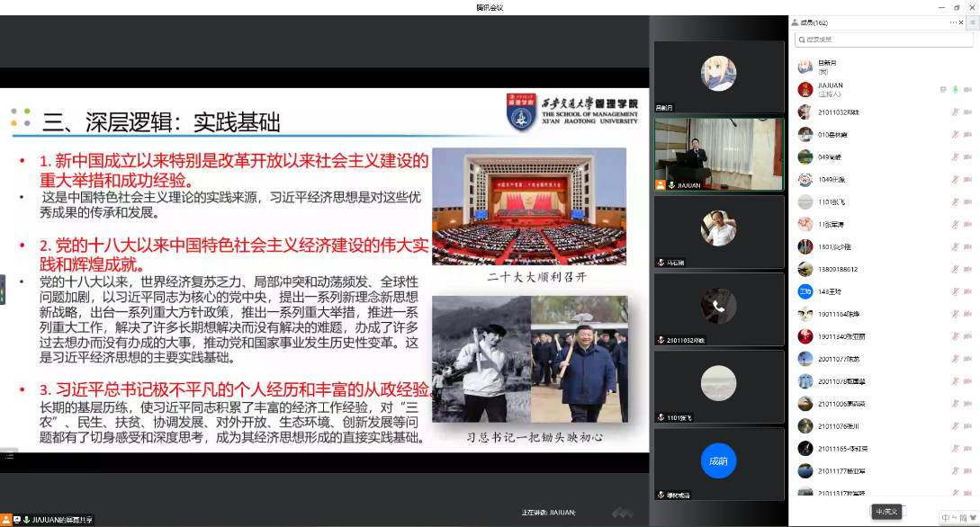This screenshot has height=527, width=980.
Task: Click the 143王琦 blue avatar icon
Action: (x=805, y=291)
